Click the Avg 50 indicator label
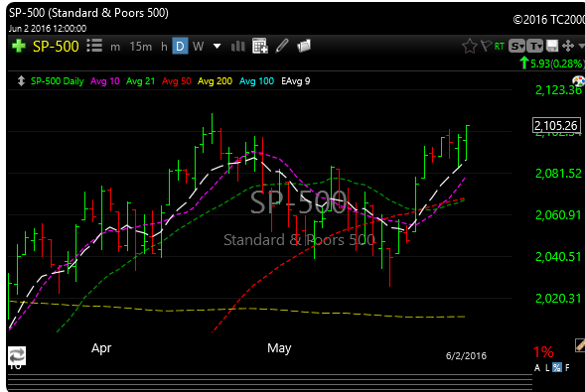This screenshot has width=585, height=392. pyautogui.click(x=176, y=80)
